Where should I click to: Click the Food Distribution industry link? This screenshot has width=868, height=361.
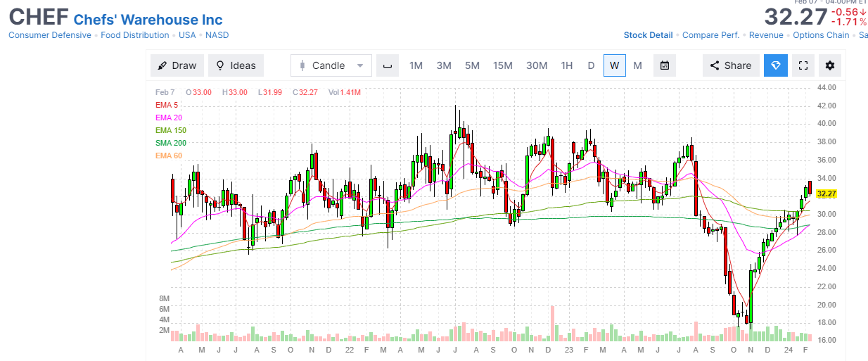click(x=135, y=35)
